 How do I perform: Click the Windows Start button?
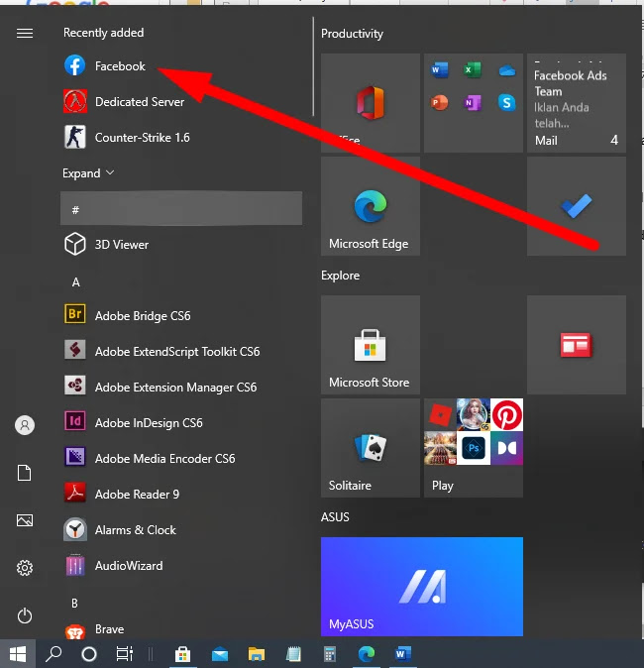pos(18,653)
